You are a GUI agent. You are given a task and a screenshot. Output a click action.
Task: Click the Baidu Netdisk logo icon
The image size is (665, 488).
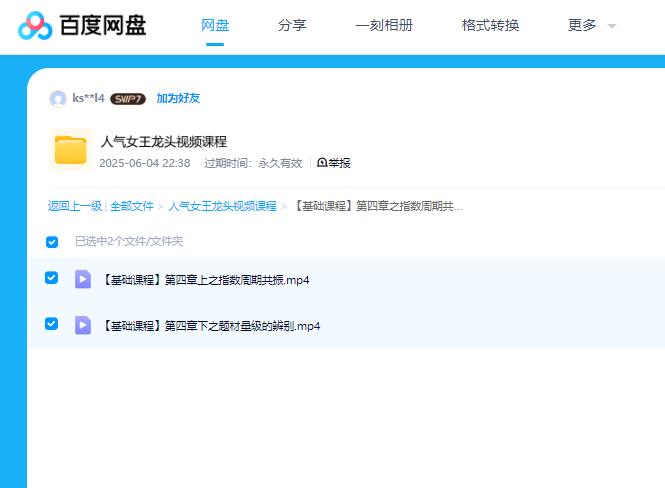[x=36, y=26]
